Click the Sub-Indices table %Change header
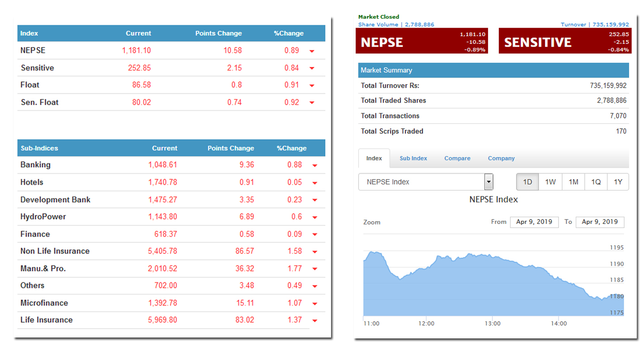 pos(292,148)
